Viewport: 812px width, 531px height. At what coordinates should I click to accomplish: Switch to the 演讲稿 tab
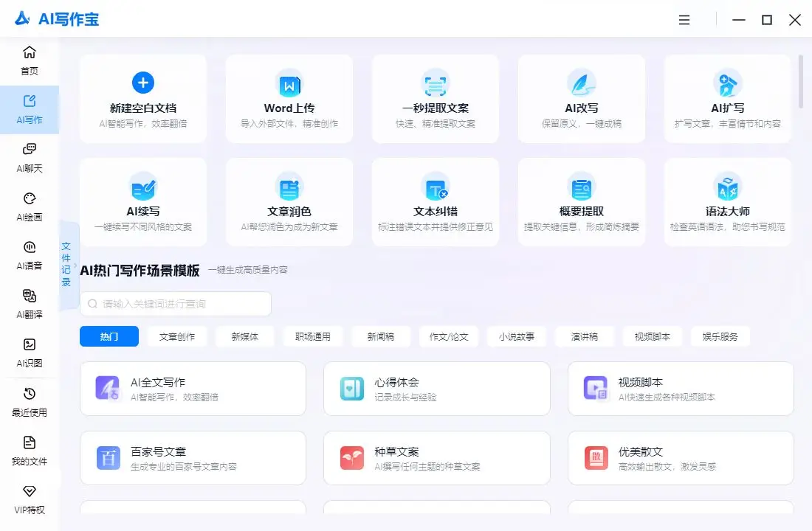(x=584, y=336)
